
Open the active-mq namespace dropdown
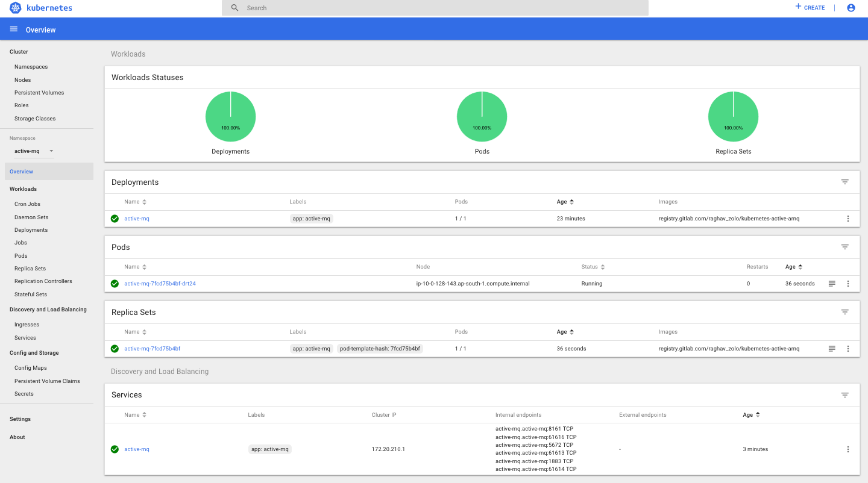pos(34,151)
